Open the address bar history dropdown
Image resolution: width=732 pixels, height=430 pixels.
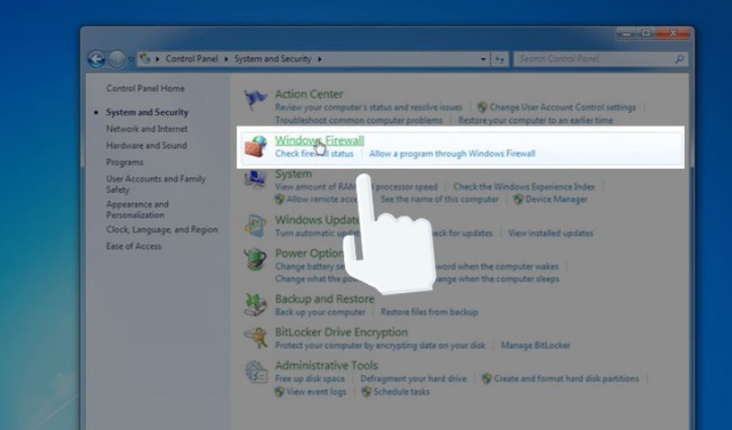point(484,59)
